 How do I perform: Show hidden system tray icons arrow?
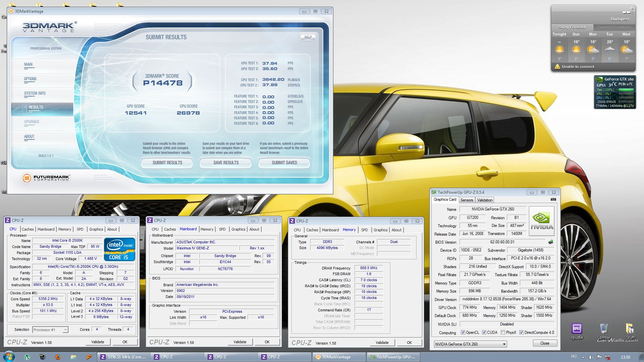coord(583,357)
